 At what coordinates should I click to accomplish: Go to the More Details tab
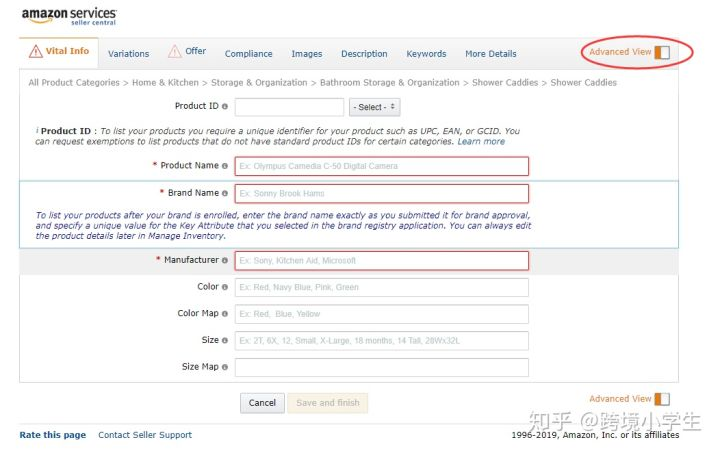tap(490, 54)
